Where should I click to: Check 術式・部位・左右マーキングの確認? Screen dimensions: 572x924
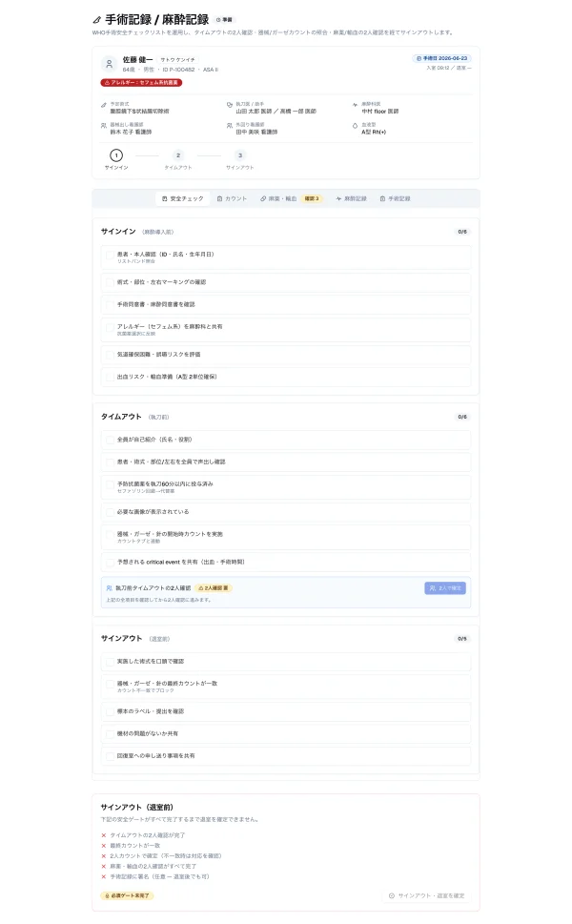110,282
